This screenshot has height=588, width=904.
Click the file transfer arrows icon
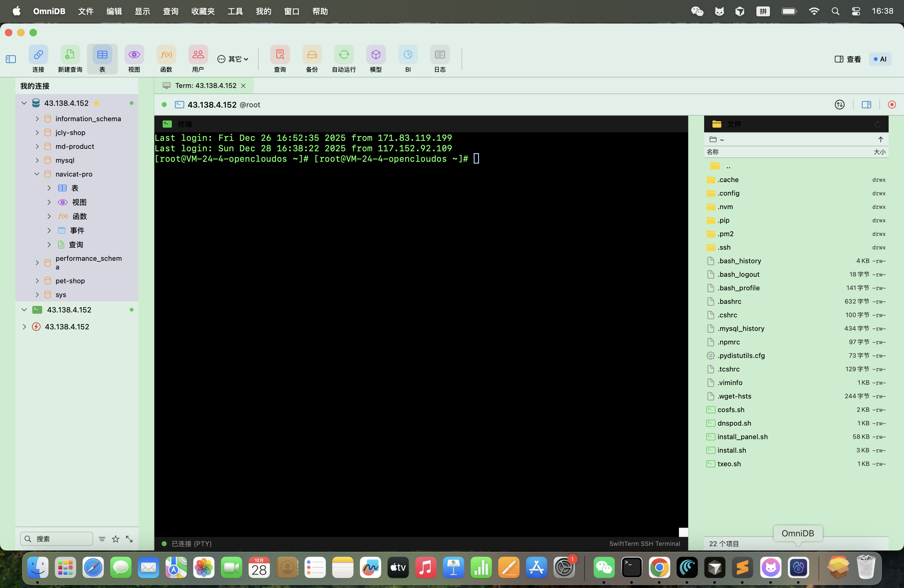pos(839,105)
